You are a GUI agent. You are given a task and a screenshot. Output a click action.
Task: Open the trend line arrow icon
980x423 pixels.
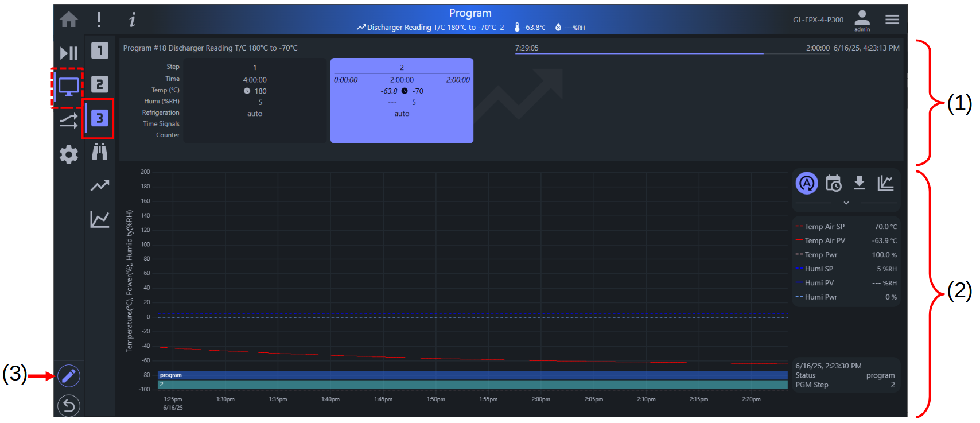tap(100, 185)
